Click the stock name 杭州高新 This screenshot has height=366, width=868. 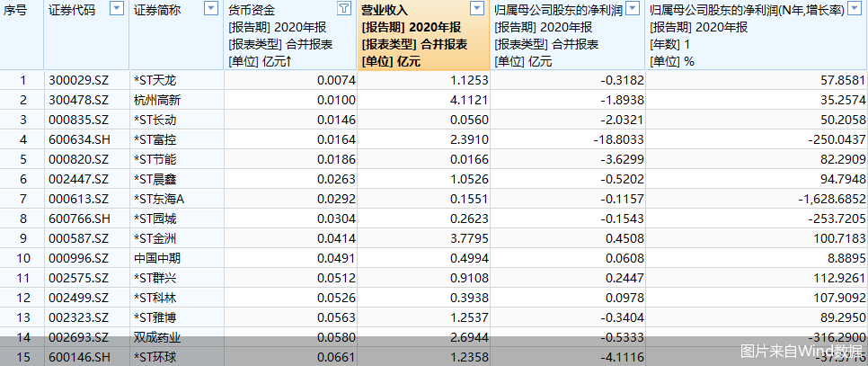[x=157, y=101]
